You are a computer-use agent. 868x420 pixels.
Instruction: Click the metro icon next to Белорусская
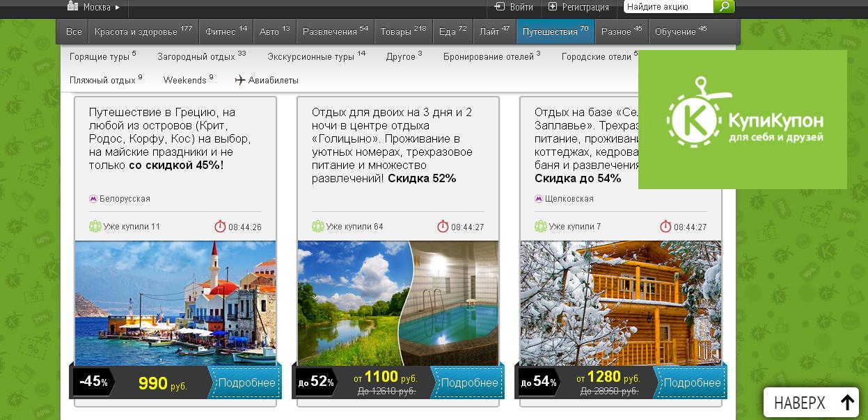[x=93, y=199]
